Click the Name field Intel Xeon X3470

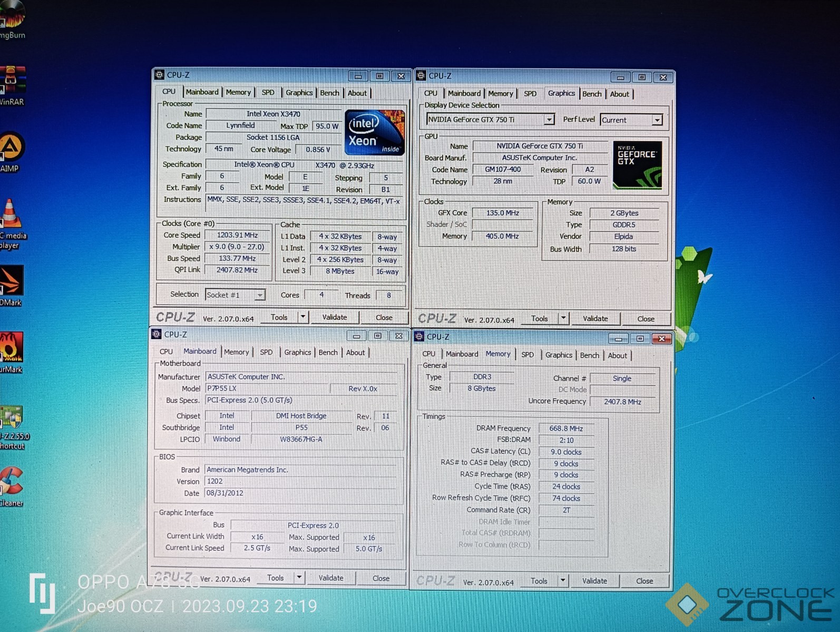point(274,114)
